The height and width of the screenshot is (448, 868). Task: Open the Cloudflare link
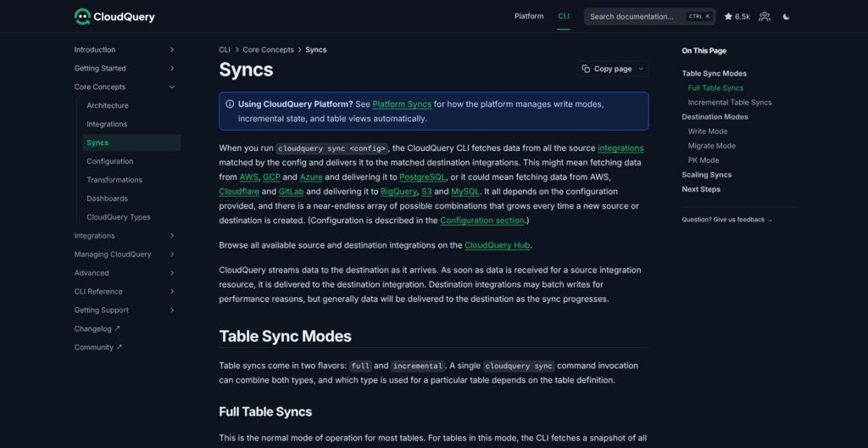239,191
